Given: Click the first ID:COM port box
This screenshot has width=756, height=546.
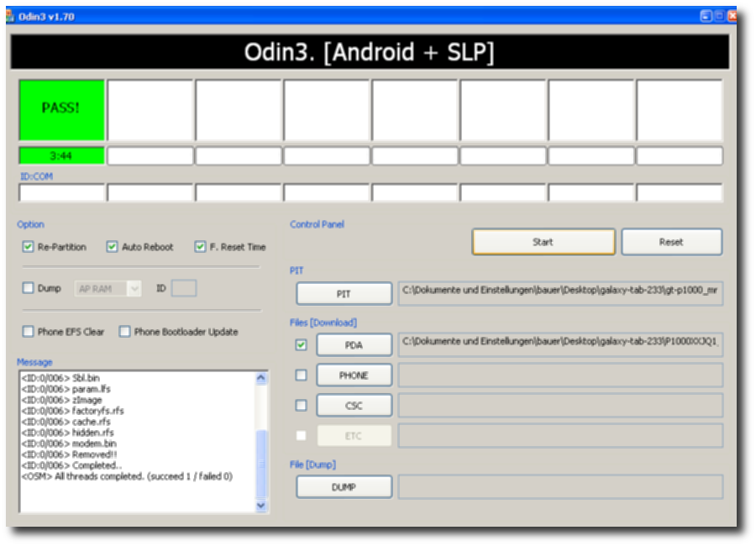Looking at the screenshot, I should tap(61, 192).
